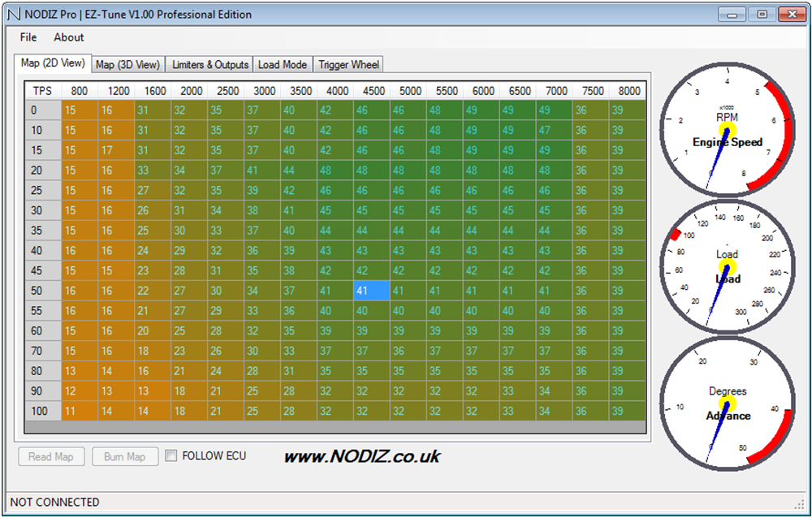
Task: Open the Limiters & Outputs tab
Action: (210, 65)
